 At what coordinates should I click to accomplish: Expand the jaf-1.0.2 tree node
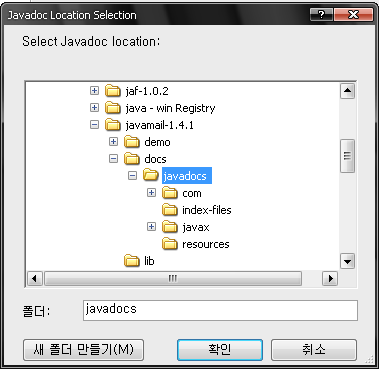pyautogui.click(x=94, y=91)
